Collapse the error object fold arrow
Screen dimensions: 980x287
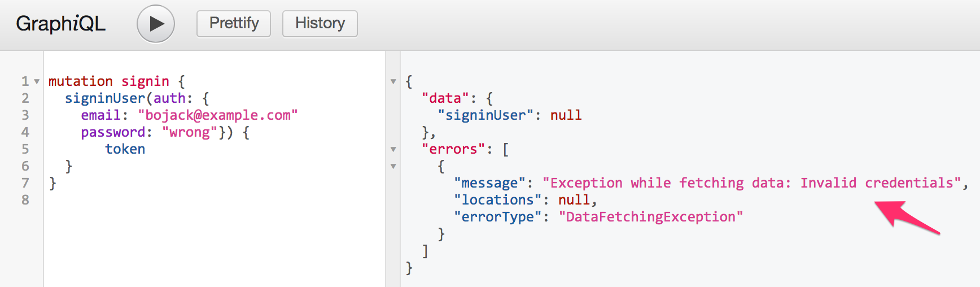pyautogui.click(x=393, y=167)
